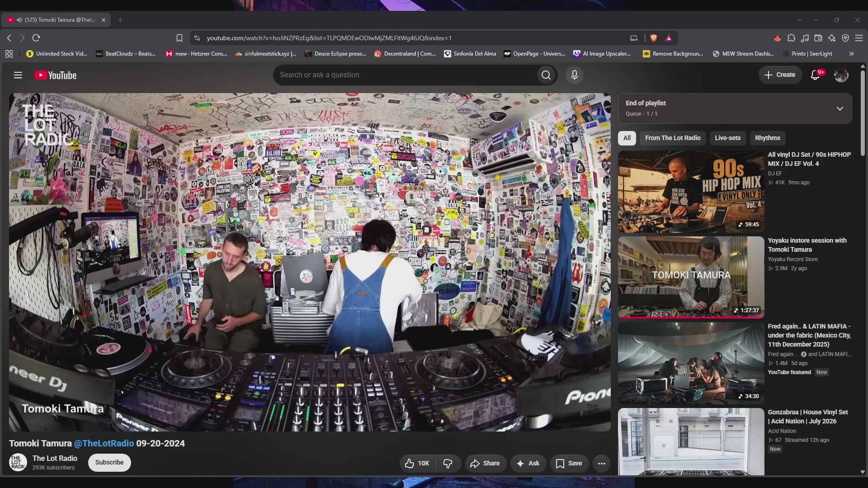Open Sinfonía Del Alma bookmark
This screenshot has height=488, width=868.
[470, 54]
